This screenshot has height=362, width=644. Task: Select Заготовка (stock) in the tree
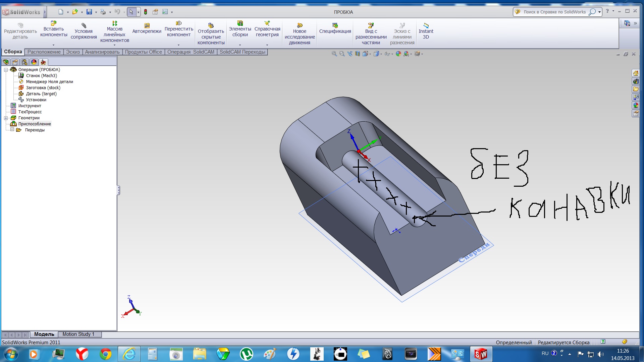[x=43, y=88]
